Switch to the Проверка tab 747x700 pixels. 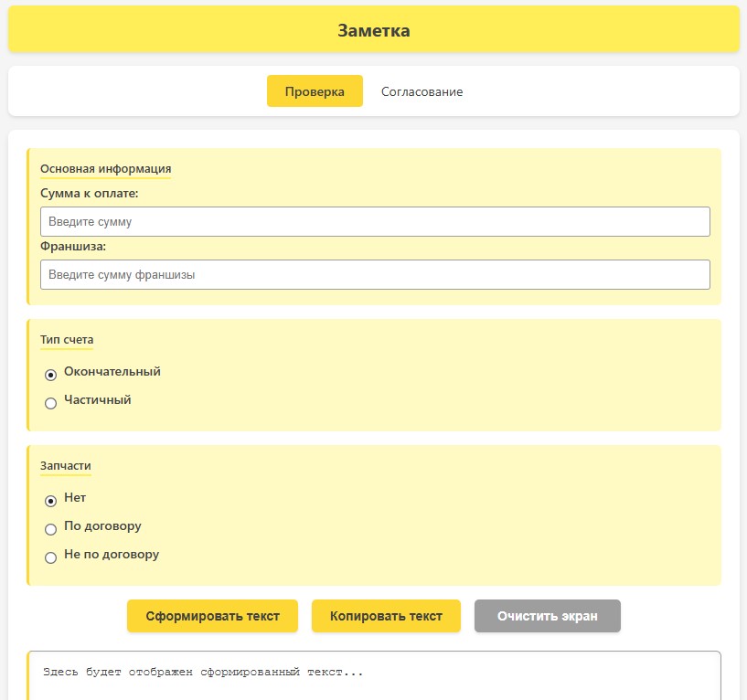pos(315,91)
